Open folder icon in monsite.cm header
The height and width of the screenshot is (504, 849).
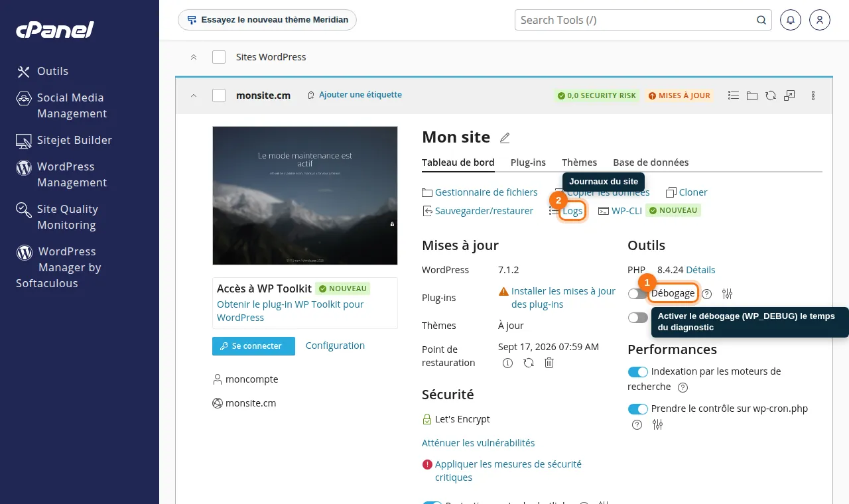click(752, 95)
